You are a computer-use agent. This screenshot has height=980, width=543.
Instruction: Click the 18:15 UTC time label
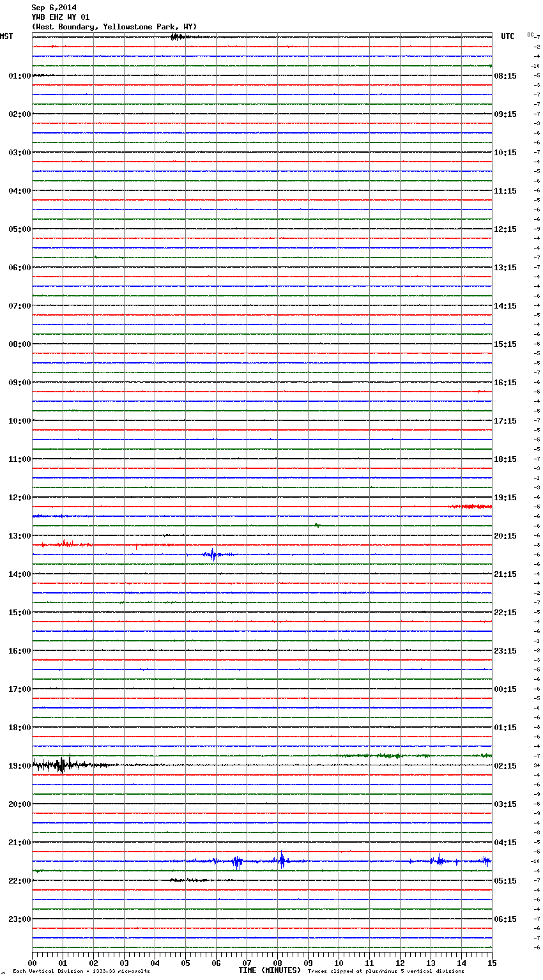(505, 459)
